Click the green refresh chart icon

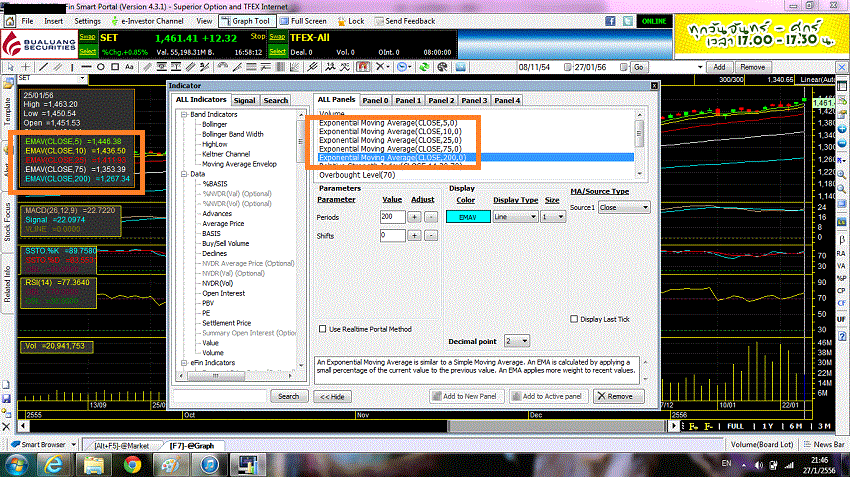click(424, 67)
